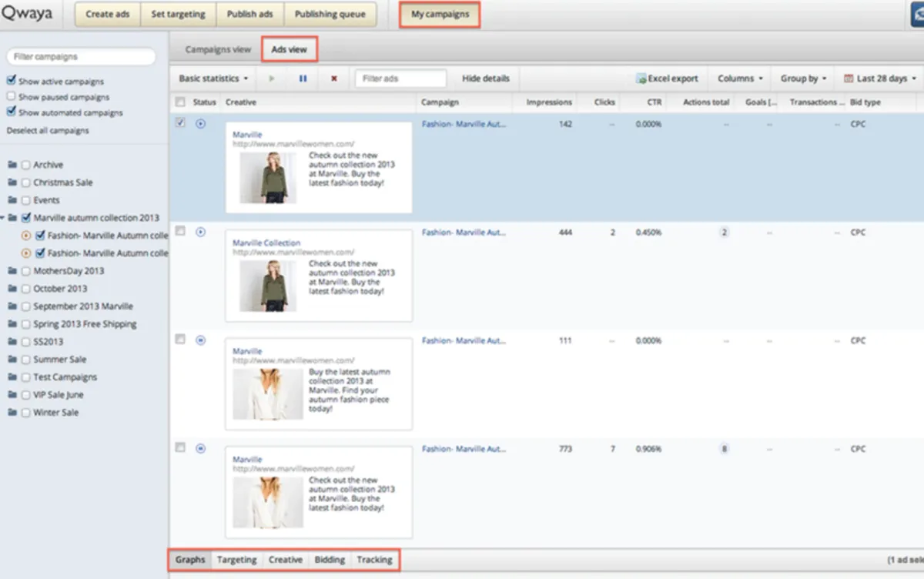Click the red delete X icon

[x=333, y=79]
